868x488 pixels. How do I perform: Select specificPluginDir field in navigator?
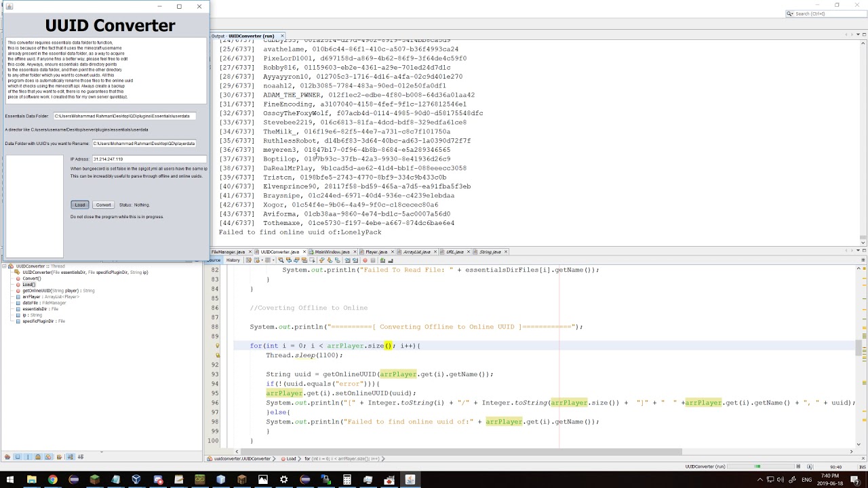tap(44, 321)
